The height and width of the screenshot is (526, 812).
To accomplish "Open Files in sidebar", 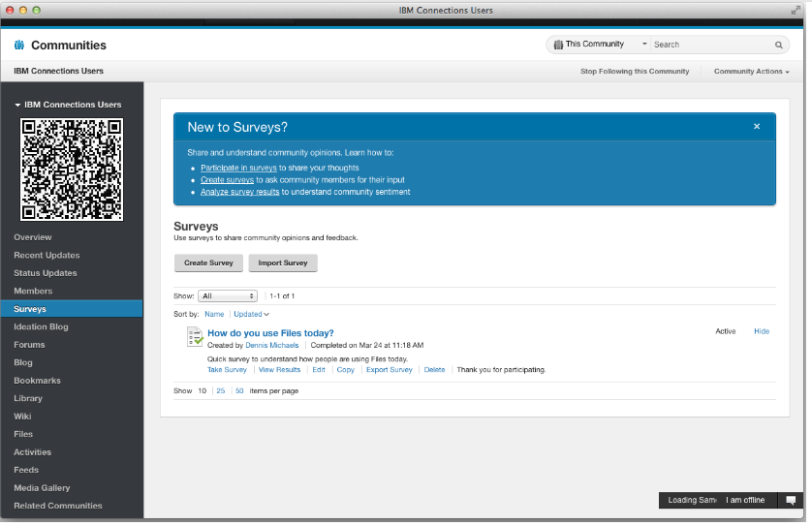I will pos(23,434).
